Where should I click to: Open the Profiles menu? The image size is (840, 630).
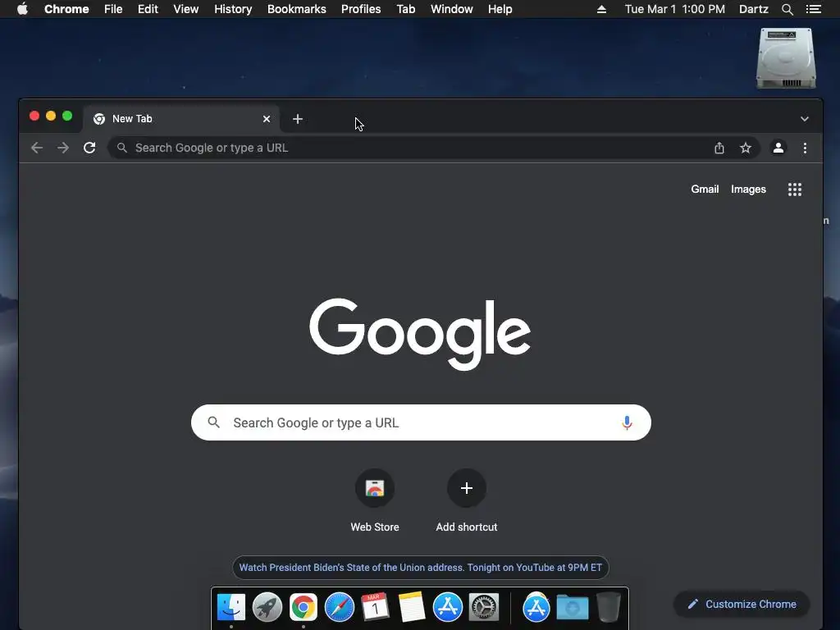(361, 9)
